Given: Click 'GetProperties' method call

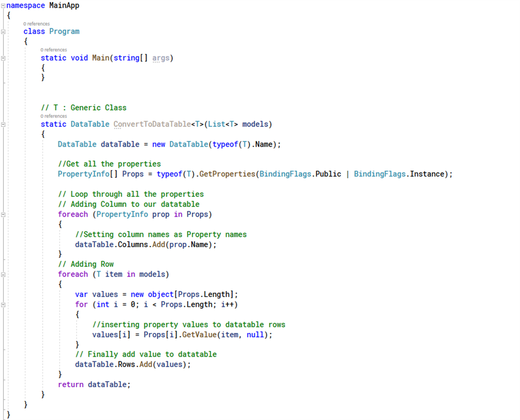Looking at the screenshot, I should coord(227,174).
